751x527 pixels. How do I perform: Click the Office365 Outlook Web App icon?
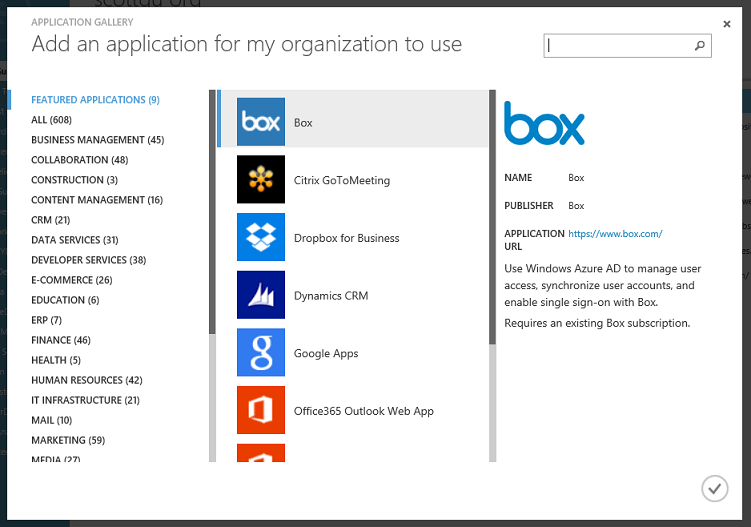tap(260, 410)
